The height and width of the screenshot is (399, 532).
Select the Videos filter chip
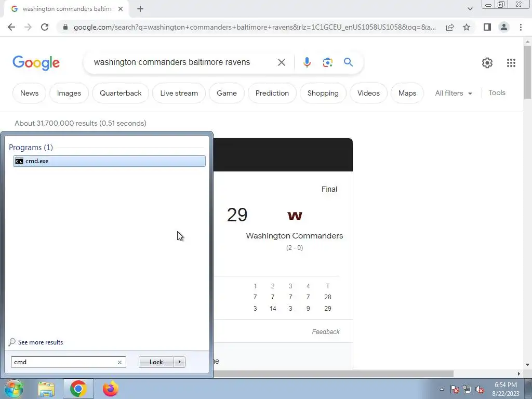[x=368, y=94]
